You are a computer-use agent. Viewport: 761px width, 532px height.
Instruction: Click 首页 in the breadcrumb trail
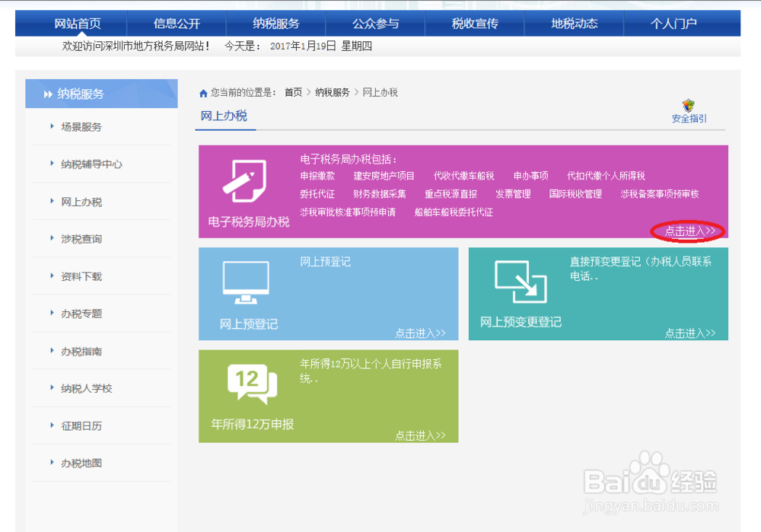pos(294,92)
